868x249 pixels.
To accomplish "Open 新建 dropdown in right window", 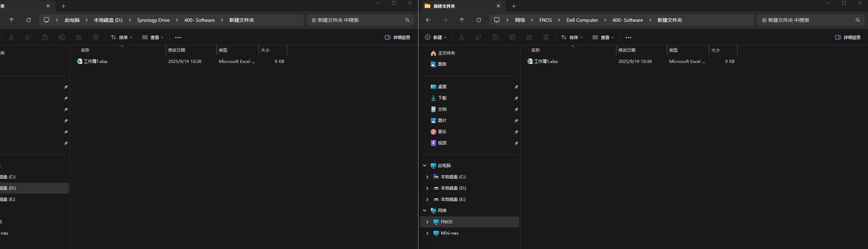I will pos(436,37).
